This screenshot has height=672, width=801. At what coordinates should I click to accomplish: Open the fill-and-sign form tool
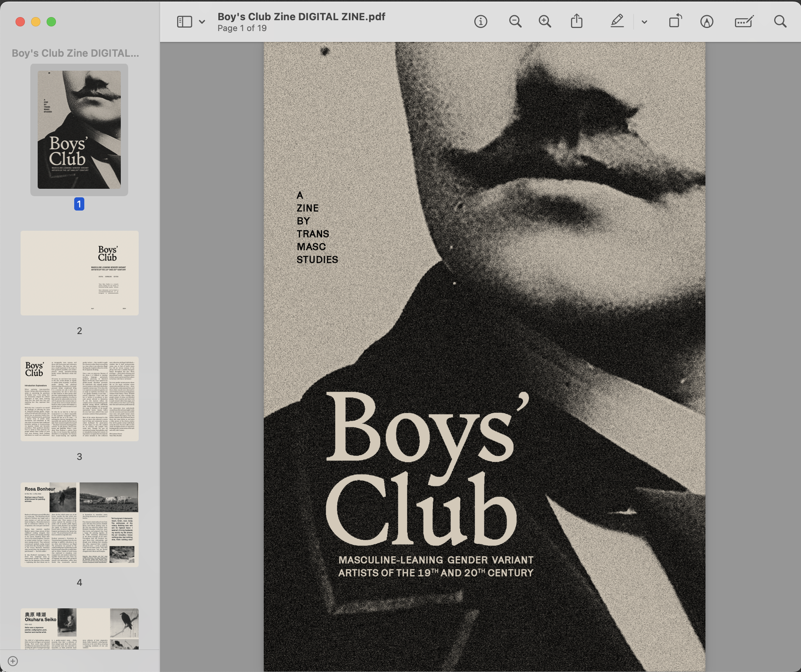tap(744, 21)
